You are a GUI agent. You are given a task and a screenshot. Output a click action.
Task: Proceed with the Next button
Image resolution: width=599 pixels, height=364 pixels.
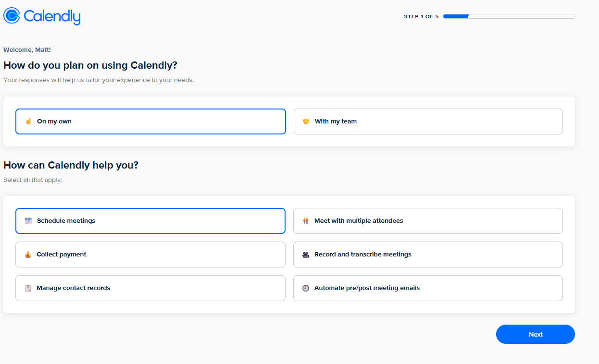536,334
